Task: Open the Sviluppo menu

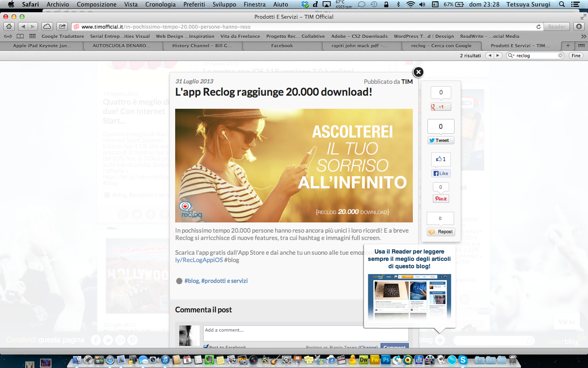Action: [224, 4]
